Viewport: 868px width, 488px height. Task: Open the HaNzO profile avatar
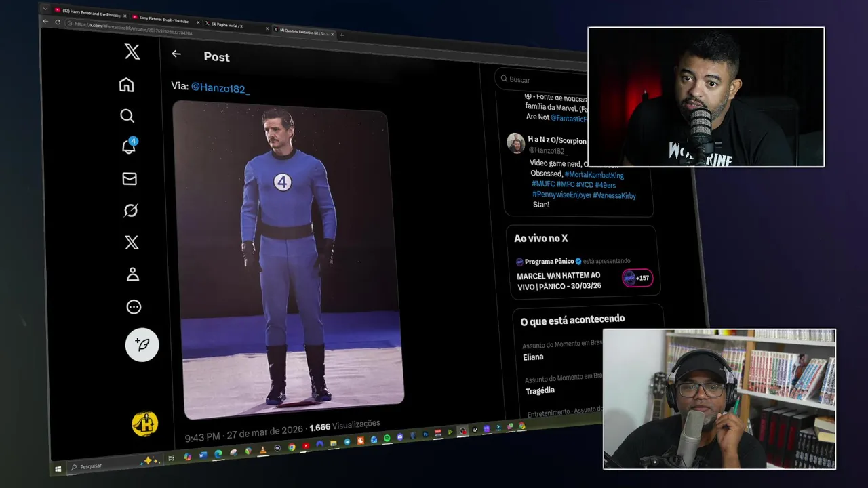coord(516,143)
